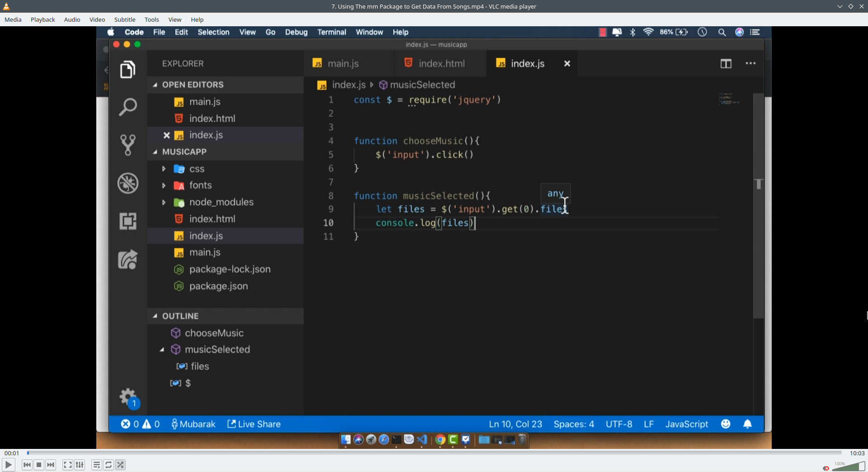
Task: Open the Search view in the activity bar
Action: pyautogui.click(x=127, y=107)
